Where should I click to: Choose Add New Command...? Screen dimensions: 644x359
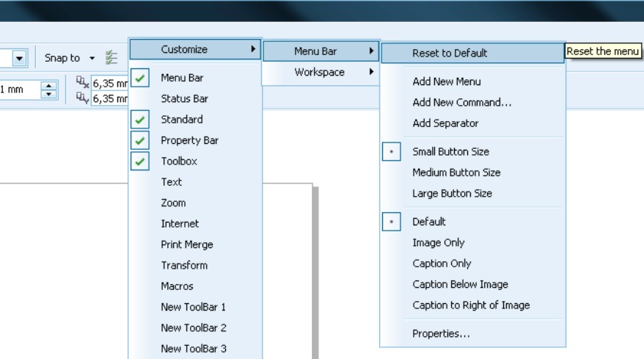pyautogui.click(x=473, y=102)
